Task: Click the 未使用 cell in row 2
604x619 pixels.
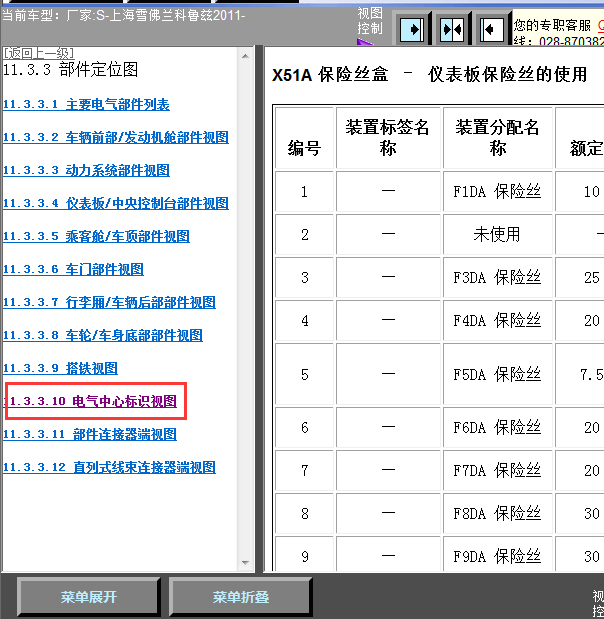Action: (x=497, y=234)
